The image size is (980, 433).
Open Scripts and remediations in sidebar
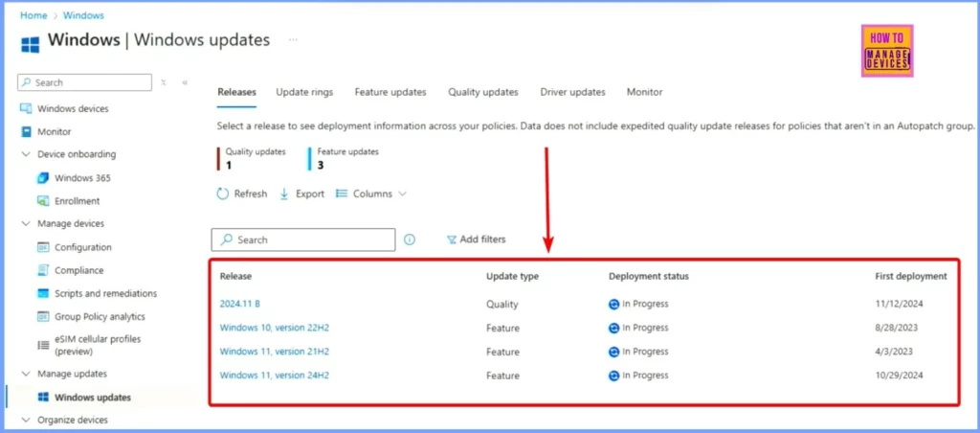coord(106,293)
